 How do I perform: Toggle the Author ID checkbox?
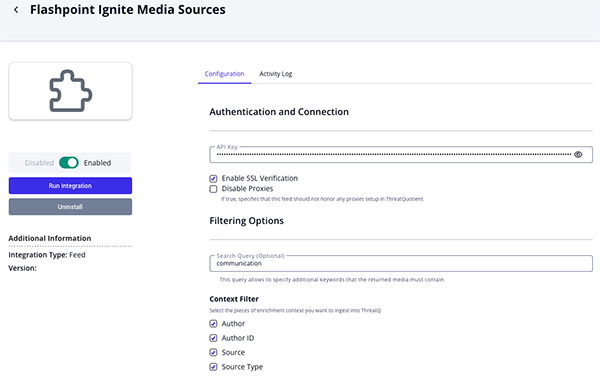coord(213,338)
